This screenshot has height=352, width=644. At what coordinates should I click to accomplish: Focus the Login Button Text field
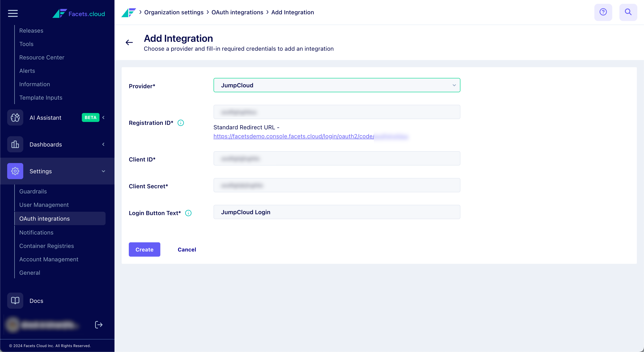tap(337, 212)
